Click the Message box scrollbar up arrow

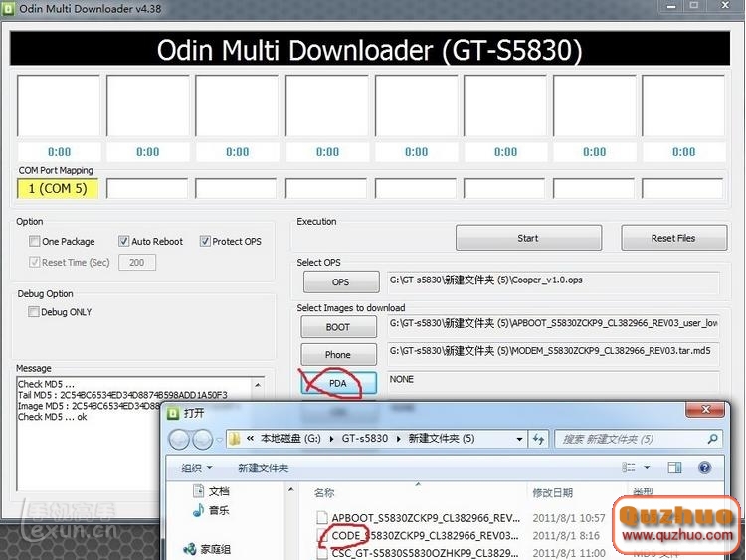(258, 384)
